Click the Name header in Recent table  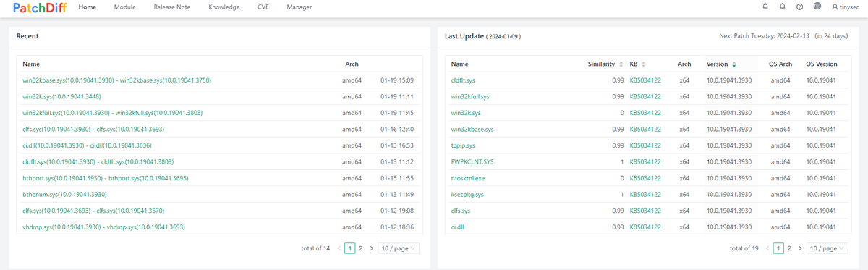point(31,64)
